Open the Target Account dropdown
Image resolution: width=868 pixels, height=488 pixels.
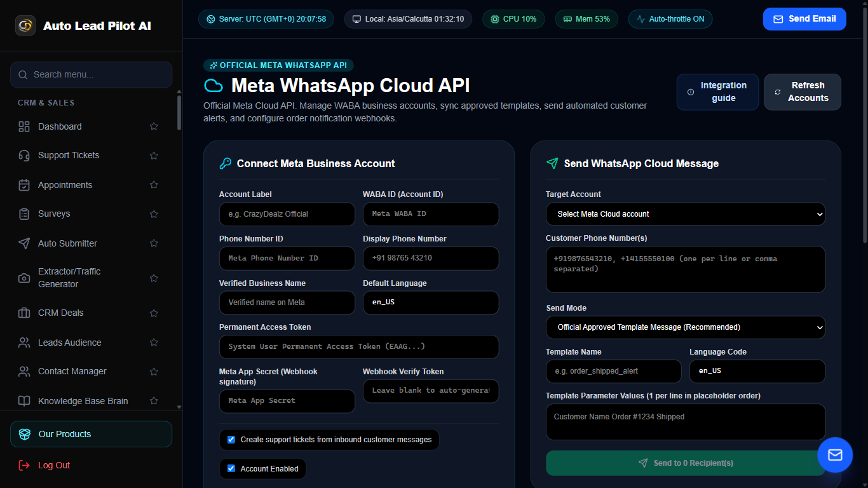tap(686, 214)
